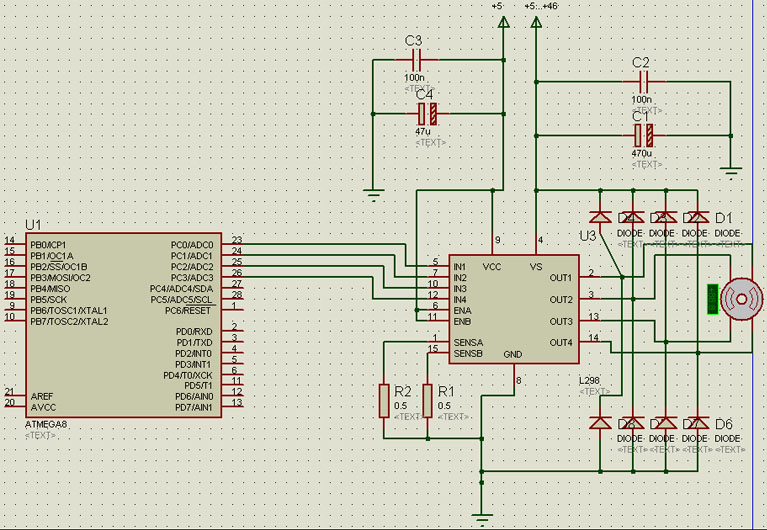Select capacitor C3 symbol
Viewport: 767px width, 530px height.
click(416, 60)
